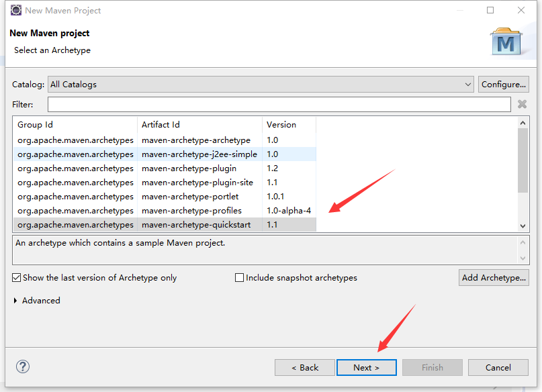Select the maven-archetype-archetype row
Screen dimensions: 542x392
click(165, 140)
